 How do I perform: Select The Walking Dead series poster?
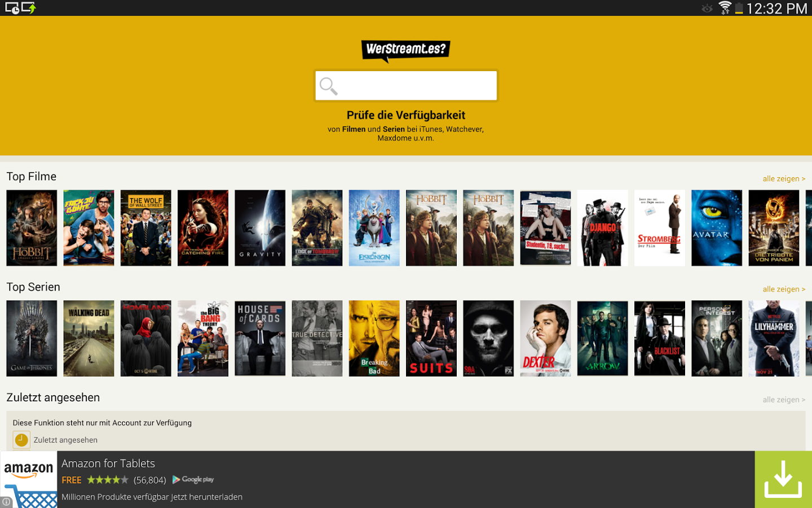point(89,339)
